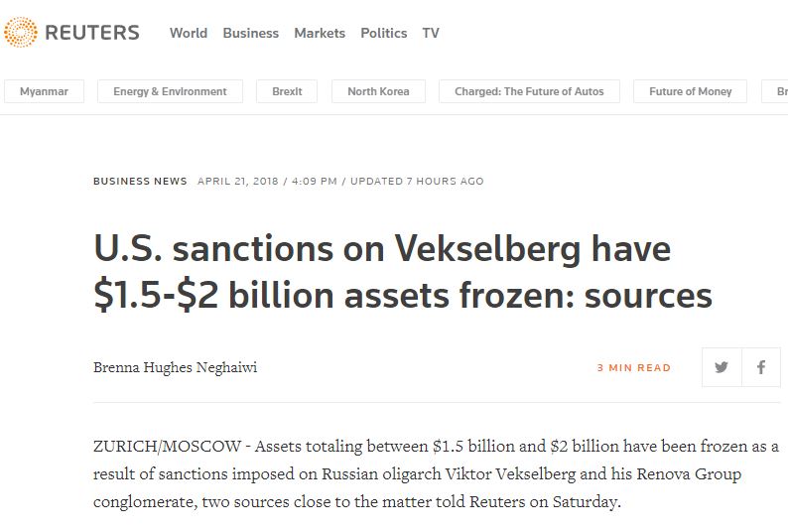Open Charged: The Future of Autos
Viewport: 788px width, 532px height.
coord(529,91)
